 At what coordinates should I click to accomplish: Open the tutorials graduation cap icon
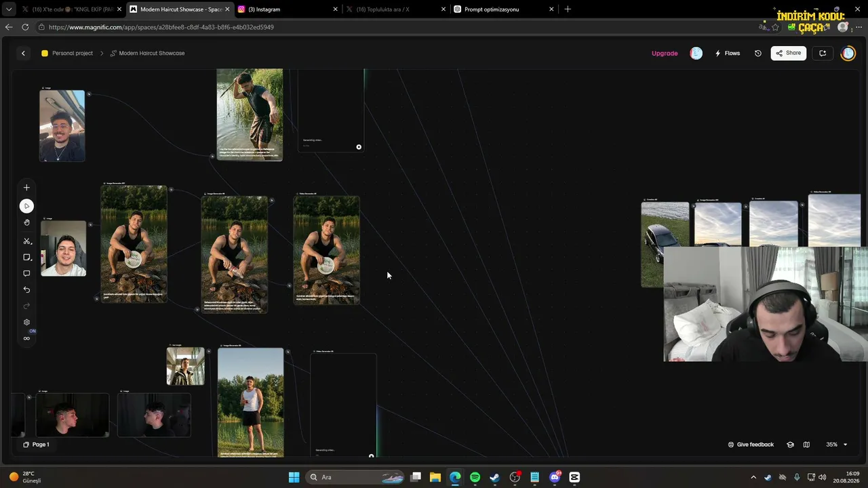pos(790,445)
